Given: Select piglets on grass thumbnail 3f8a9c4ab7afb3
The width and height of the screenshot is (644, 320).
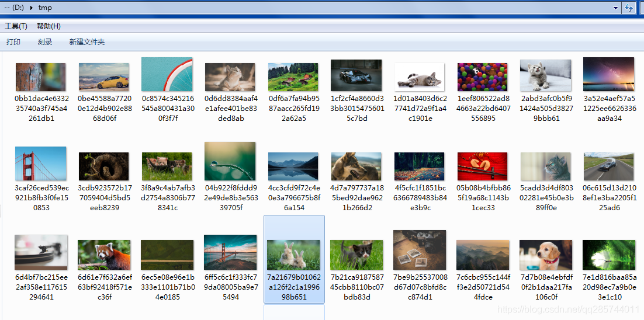Looking at the screenshot, I should coord(167,166).
